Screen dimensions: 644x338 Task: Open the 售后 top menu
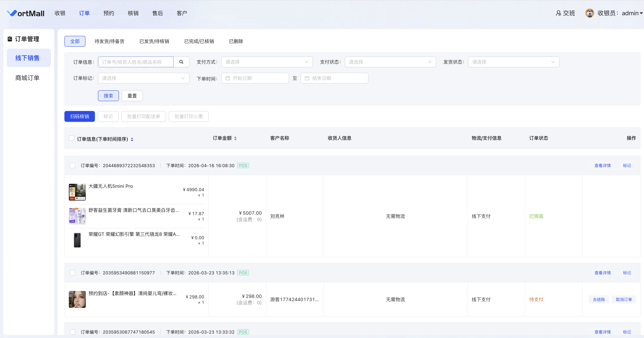pyautogui.click(x=157, y=13)
